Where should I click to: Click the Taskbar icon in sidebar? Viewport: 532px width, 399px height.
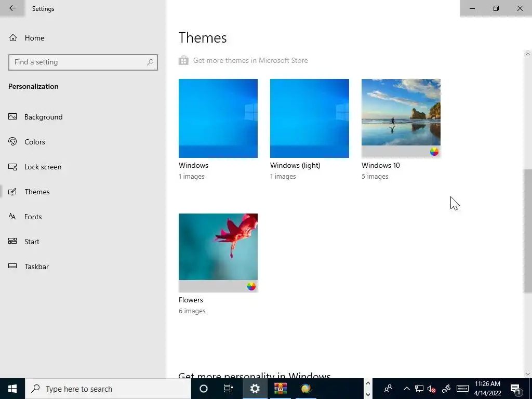pos(12,266)
